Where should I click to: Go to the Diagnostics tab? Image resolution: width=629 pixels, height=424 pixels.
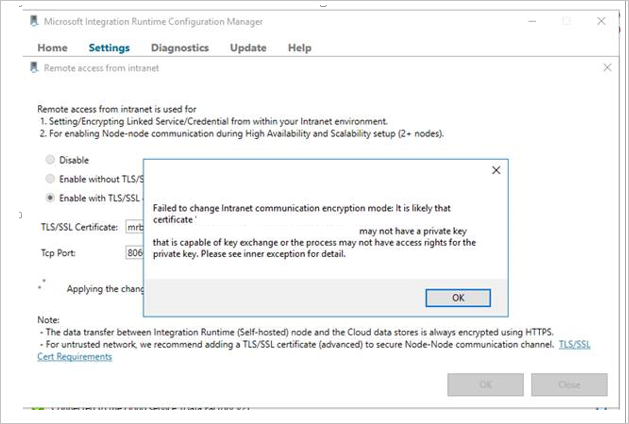180,47
